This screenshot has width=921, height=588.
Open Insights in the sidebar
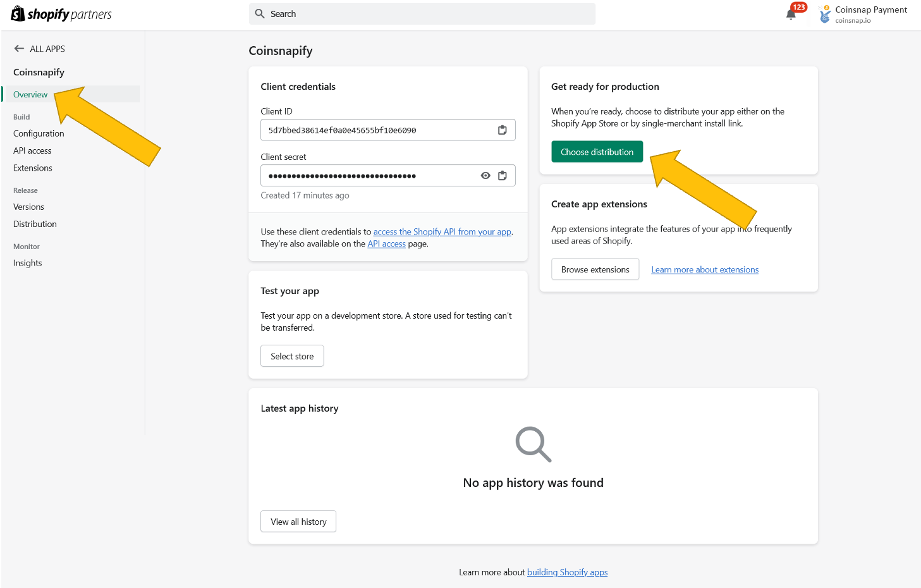(28, 263)
